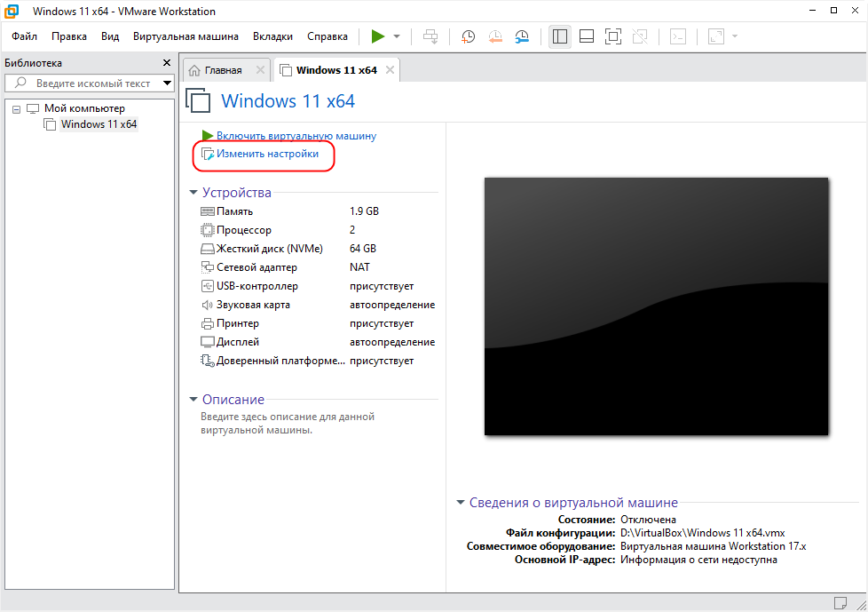Click the Жесткий диск (NVMe) icon

pyautogui.click(x=208, y=249)
